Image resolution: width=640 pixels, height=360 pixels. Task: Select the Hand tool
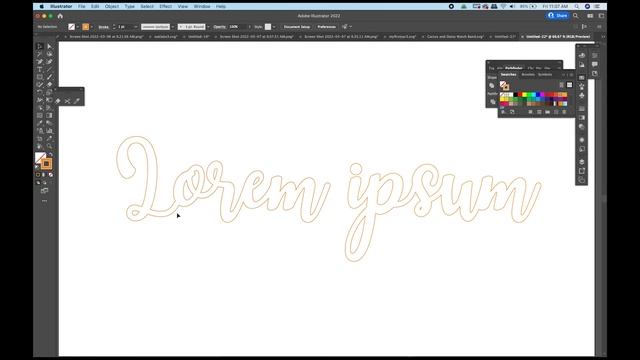click(x=40, y=146)
